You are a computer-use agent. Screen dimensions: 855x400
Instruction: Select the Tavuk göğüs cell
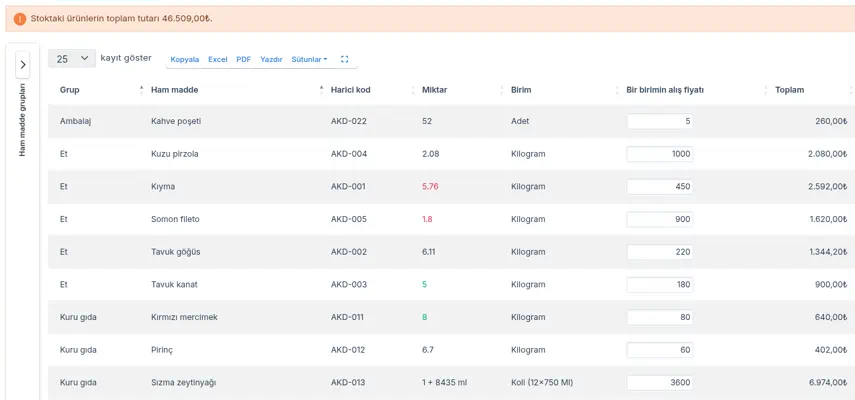(x=176, y=252)
